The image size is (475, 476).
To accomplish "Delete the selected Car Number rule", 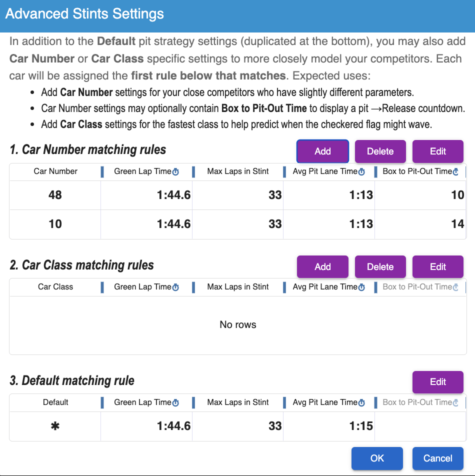I will pos(380,151).
